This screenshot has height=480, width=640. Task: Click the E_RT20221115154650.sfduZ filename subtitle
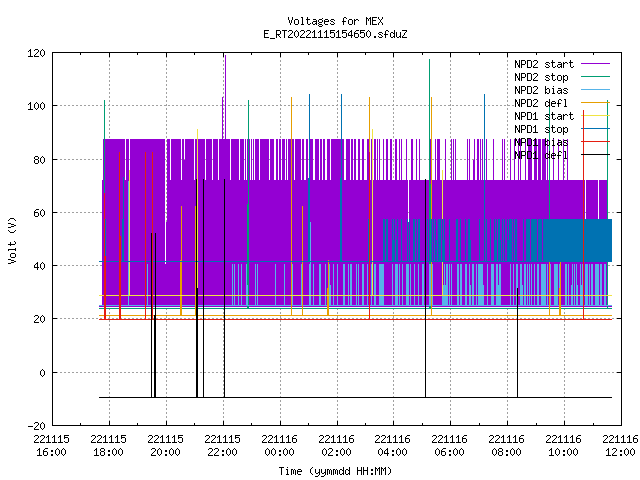pos(335,34)
